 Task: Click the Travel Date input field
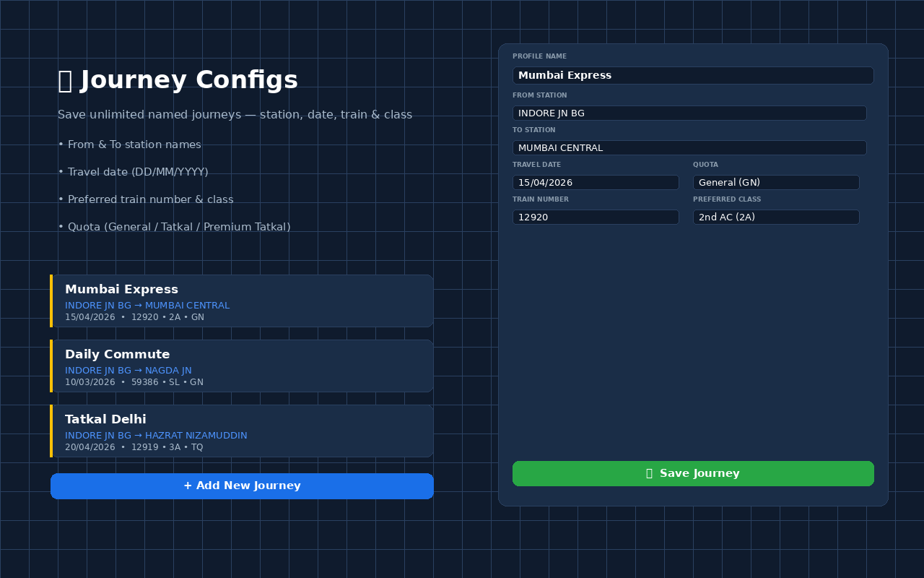(x=596, y=182)
